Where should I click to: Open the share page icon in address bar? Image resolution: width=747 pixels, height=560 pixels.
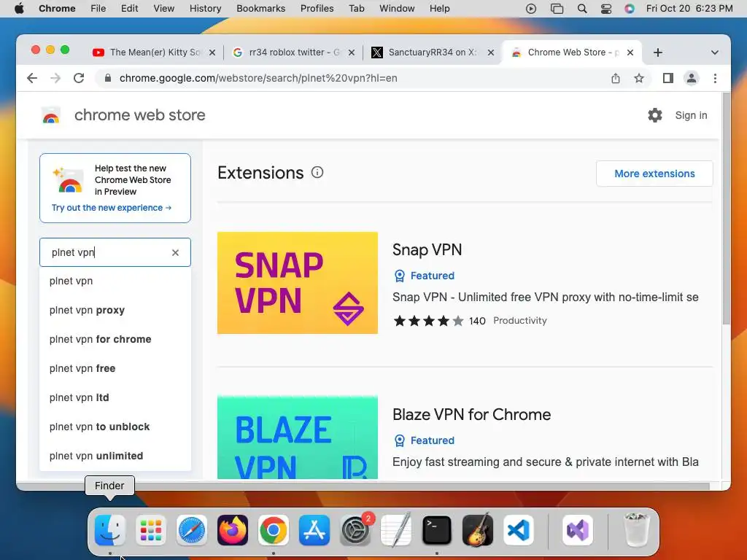coord(616,78)
